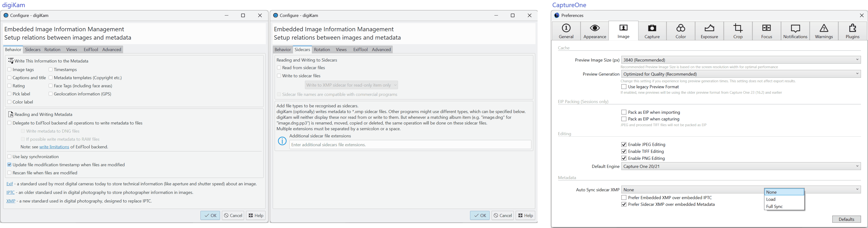Open ExifTool tab in left digiKam window
Screen dimensions: 868x228
coord(91,50)
